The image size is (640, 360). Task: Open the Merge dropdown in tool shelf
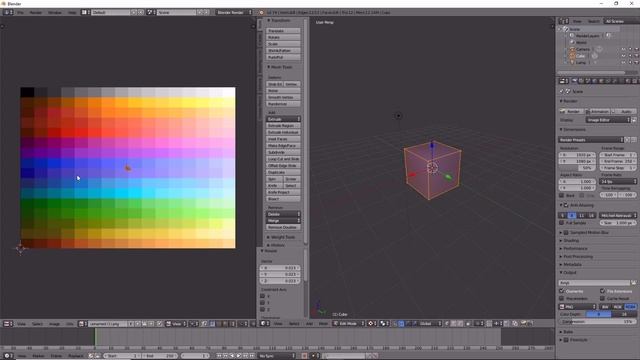[x=283, y=220]
